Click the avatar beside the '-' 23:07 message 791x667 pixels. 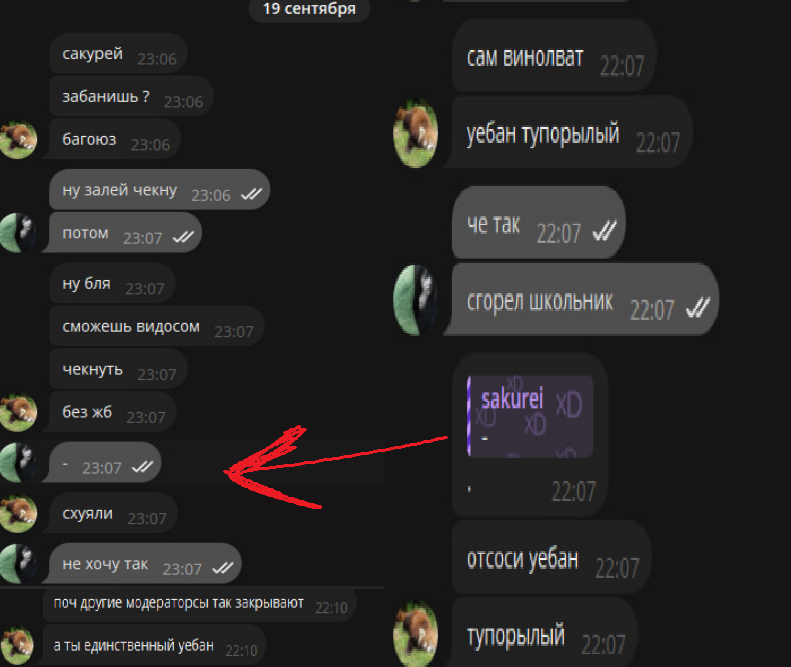coord(18,462)
